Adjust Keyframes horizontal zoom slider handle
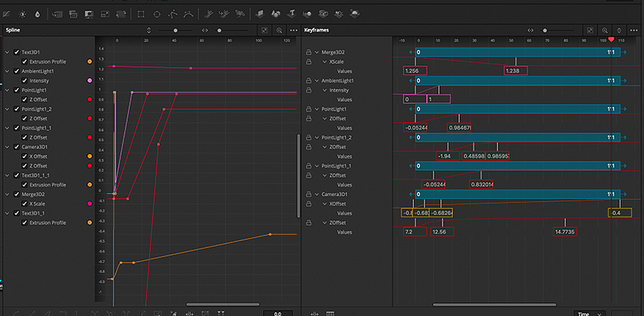Screen dimensions: 644x316 544,30
